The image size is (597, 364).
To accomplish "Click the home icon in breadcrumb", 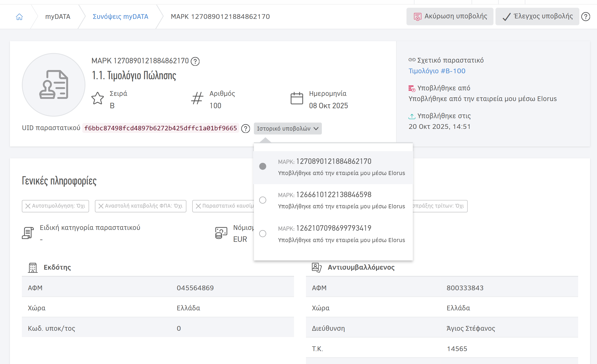I will [x=19, y=17].
